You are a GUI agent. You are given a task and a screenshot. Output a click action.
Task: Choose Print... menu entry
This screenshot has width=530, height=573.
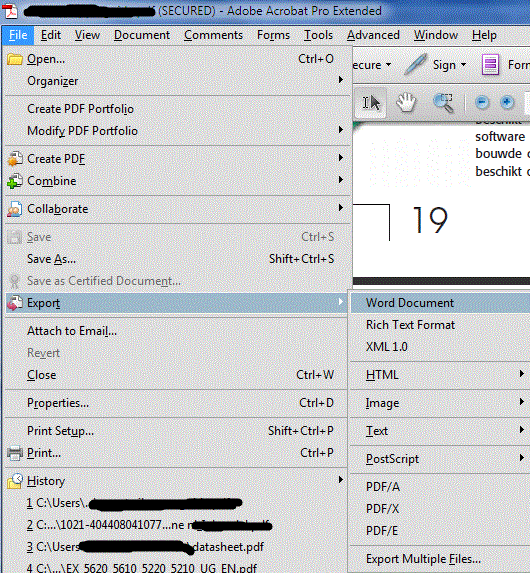(x=176, y=453)
